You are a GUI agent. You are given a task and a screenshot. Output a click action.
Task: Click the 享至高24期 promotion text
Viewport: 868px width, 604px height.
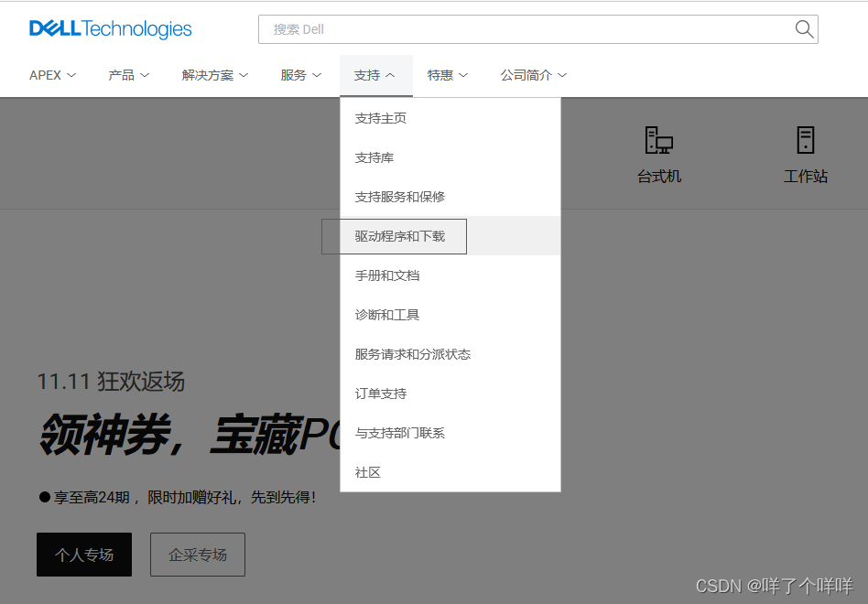pos(178,497)
